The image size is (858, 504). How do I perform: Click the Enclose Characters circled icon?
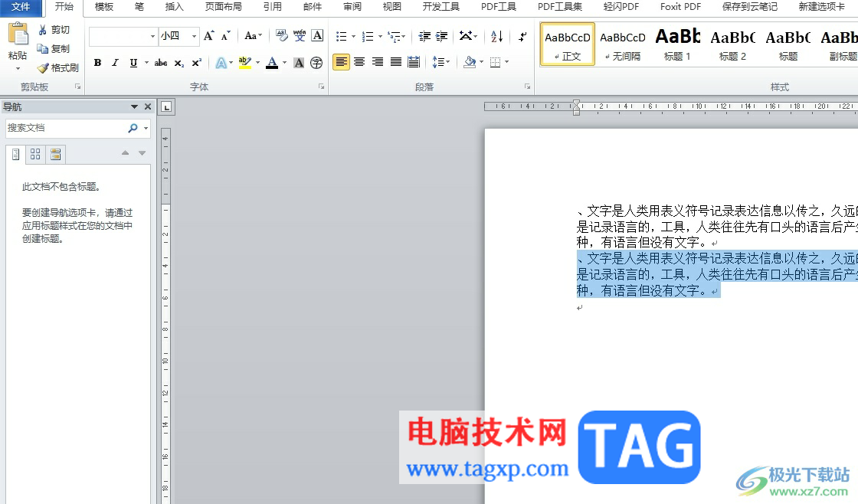point(316,63)
